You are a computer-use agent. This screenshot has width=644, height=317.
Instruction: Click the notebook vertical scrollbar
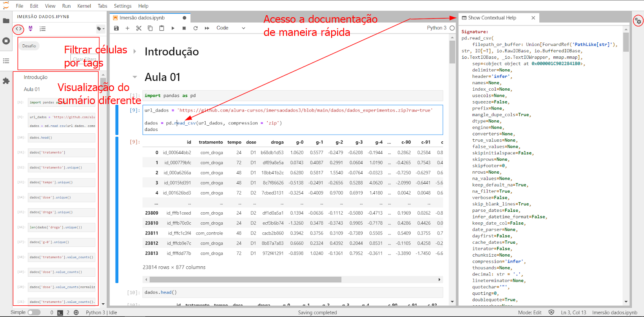point(452,52)
